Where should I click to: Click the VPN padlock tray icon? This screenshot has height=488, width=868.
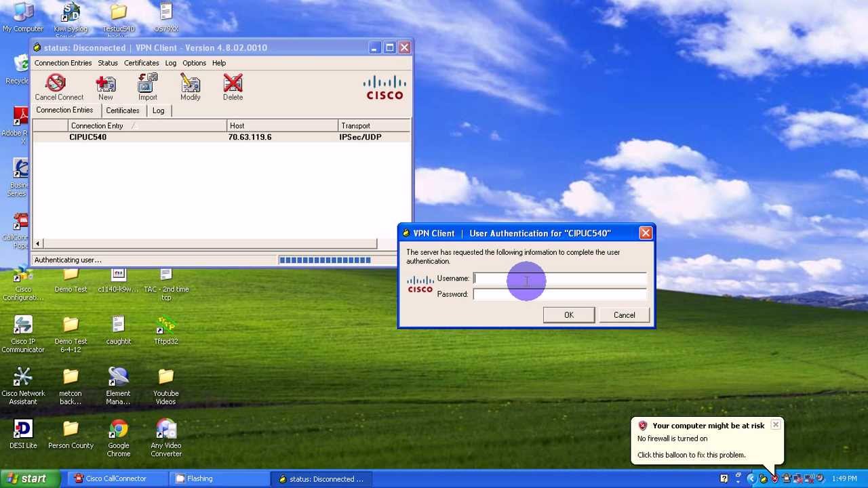pyautogui.click(x=764, y=479)
